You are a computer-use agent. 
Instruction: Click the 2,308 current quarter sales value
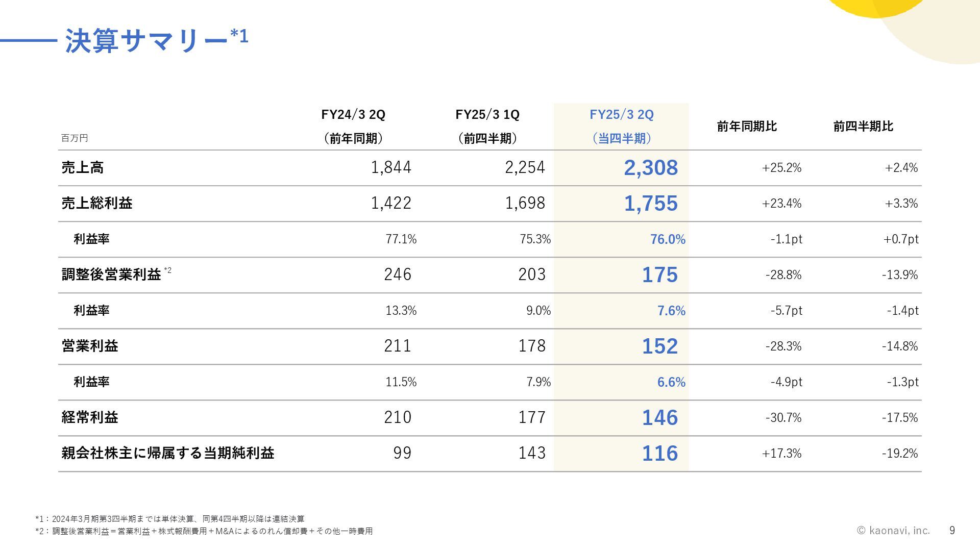point(651,167)
